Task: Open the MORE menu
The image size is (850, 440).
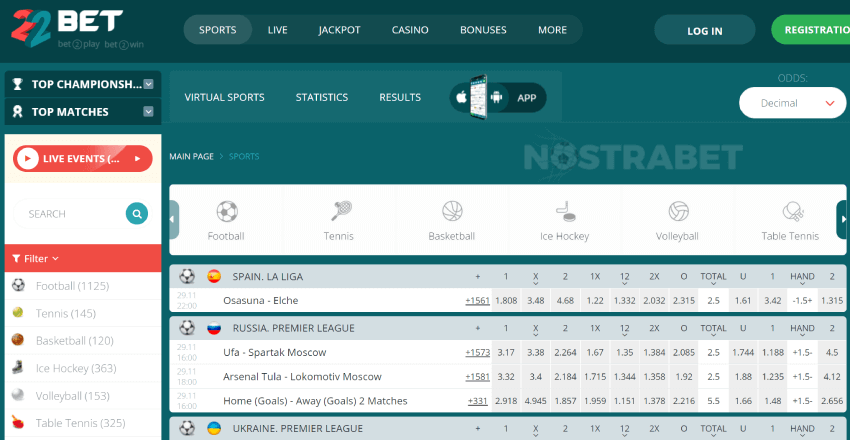Action: (552, 30)
